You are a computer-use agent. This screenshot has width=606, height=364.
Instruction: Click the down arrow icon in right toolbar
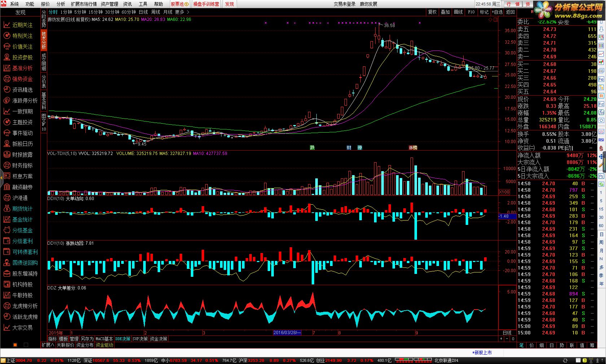click(601, 29)
